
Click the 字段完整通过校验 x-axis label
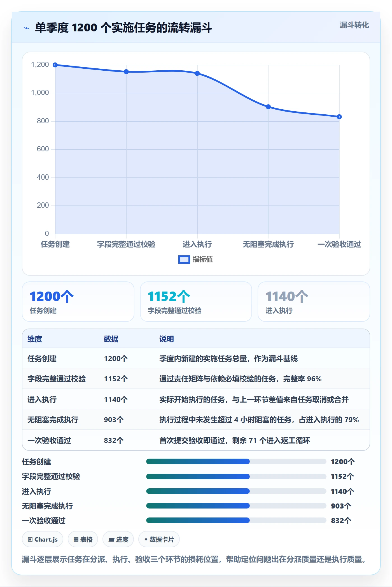pos(126,244)
